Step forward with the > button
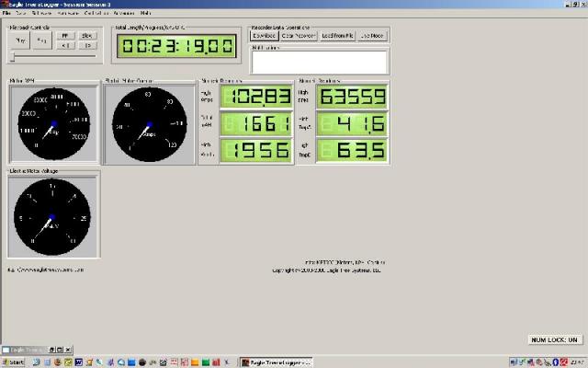588x368 pixels. tap(87, 45)
